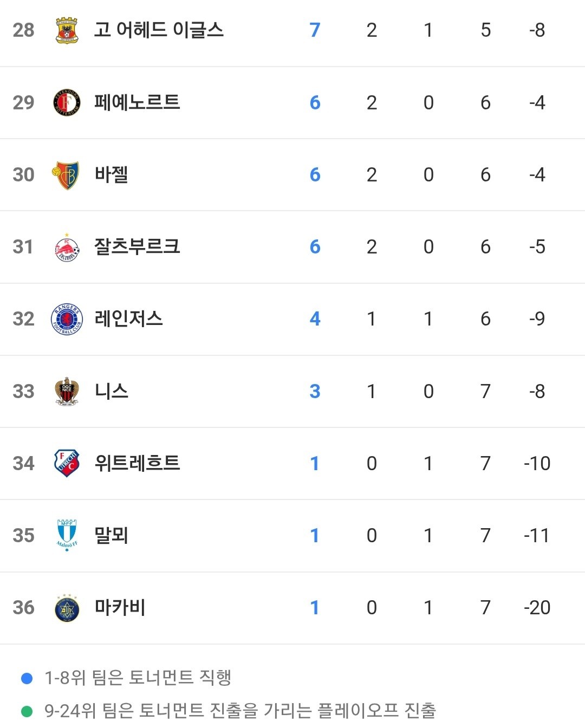Click the Malmö FF crest icon
The width and height of the screenshot is (585, 728).
click(x=67, y=535)
